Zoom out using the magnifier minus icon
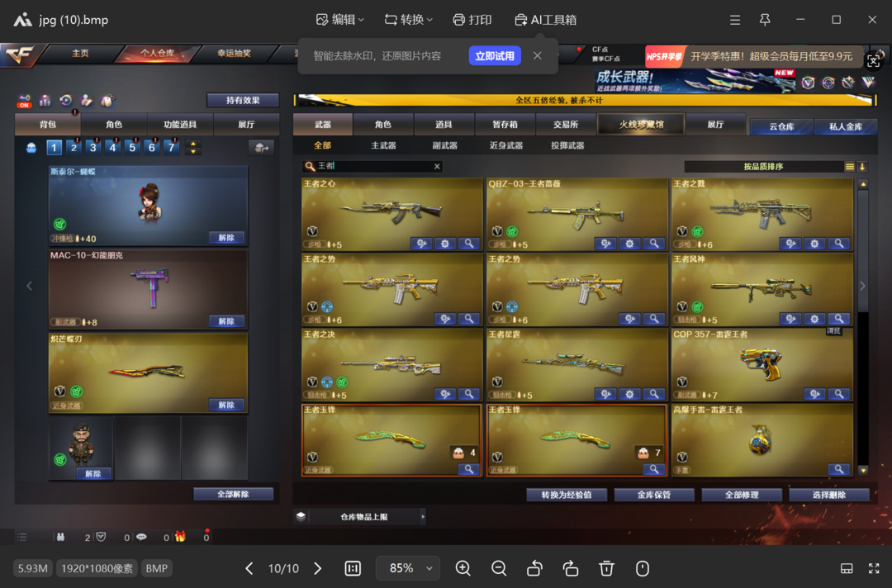The width and height of the screenshot is (892, 588). click(x=499, y=568)
